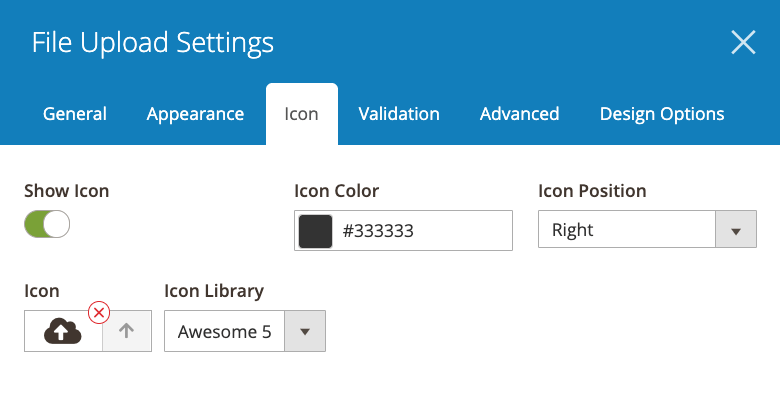Open the Icon Library dropdown showing Awesome 5
Image resolution: width=780 pixels, height=400 pixels.
pyautogui.click(x=225, y=331)
